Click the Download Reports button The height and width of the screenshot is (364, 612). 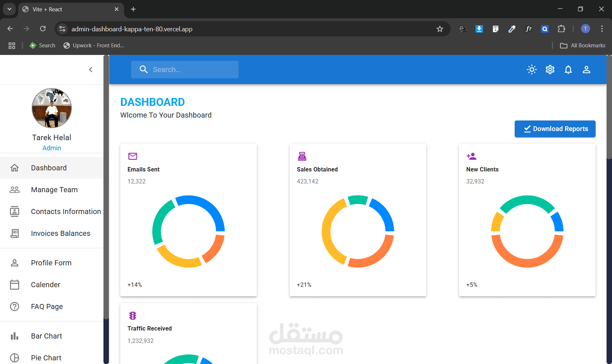555,129
